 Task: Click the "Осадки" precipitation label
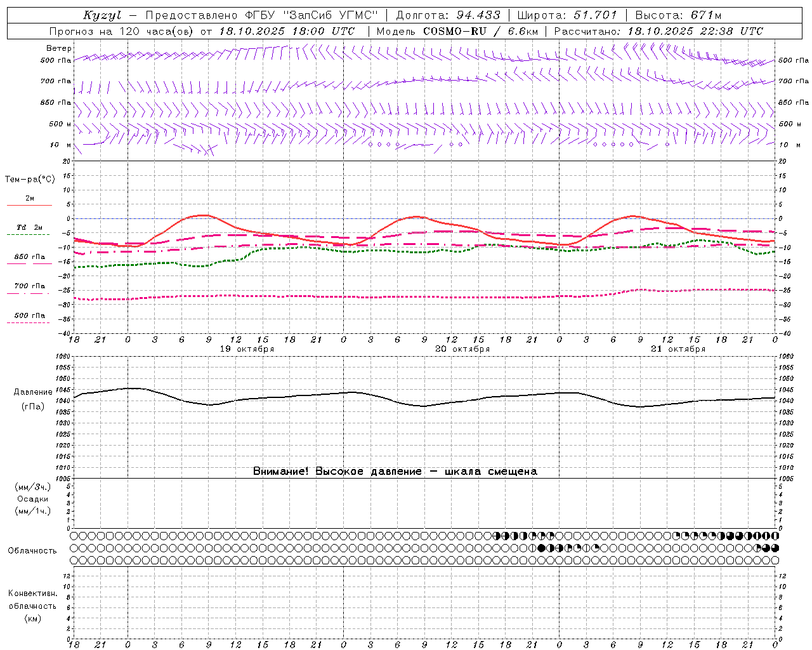(x=33, y=499)
